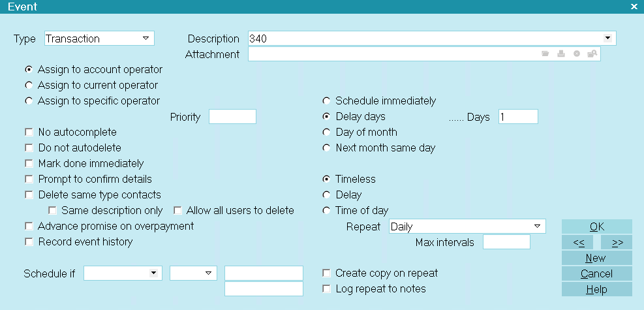This screenshot has height=310, width=644.
Task: Go to previous event using << button
Action: coord(577,242)
